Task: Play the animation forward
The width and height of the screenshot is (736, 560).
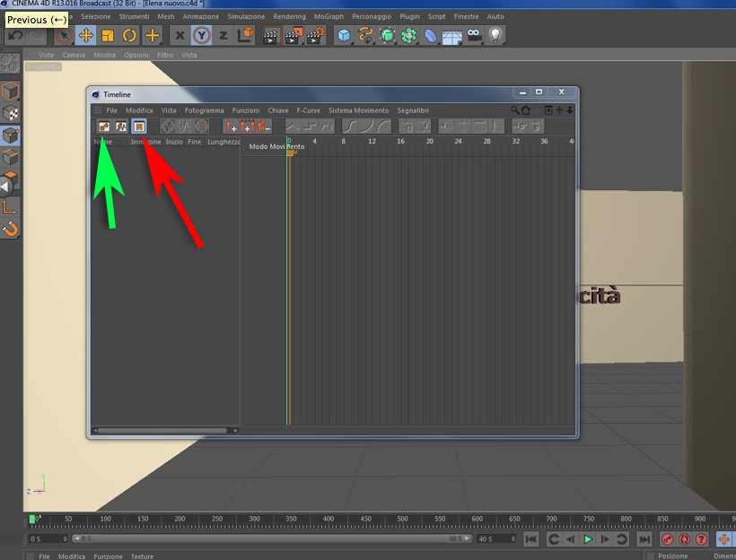Action: 588,539
